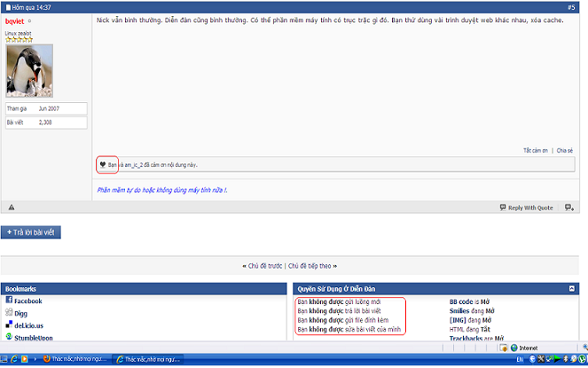Click bqviet's offline status indicator

[x=29, y=21]
